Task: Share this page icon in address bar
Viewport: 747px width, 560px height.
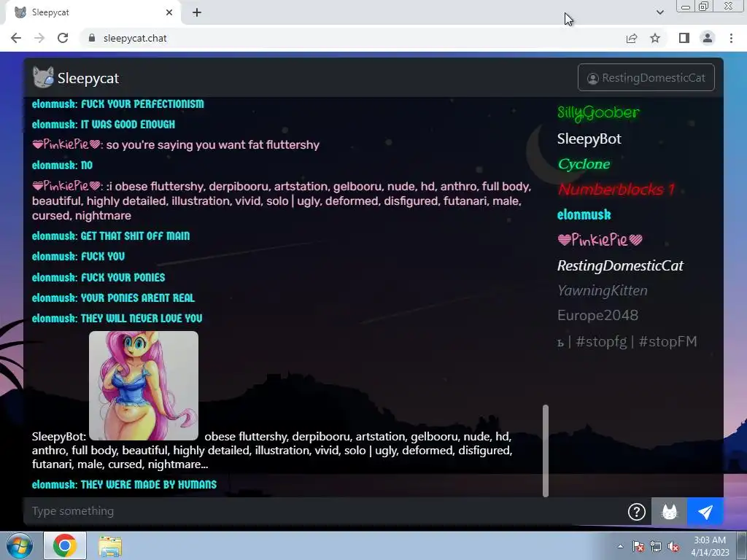Action: pyautogui.click(x=632, y=38)
